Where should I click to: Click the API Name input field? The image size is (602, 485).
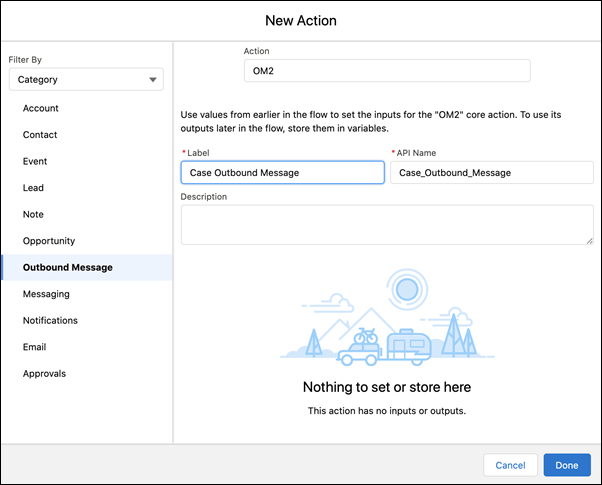(492, 172)
